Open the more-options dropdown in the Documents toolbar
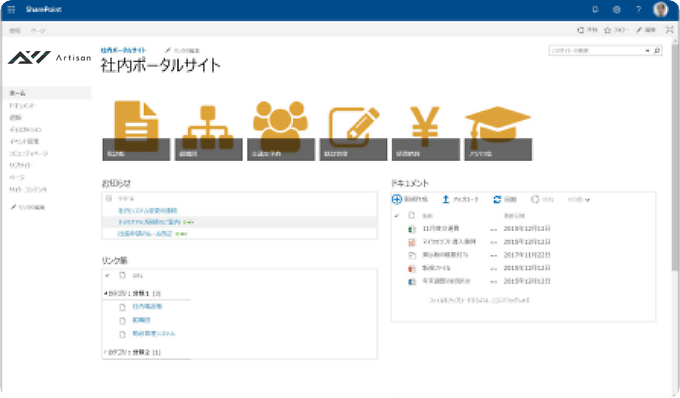This screenshot has height=398, width=680. coord(579,199)
